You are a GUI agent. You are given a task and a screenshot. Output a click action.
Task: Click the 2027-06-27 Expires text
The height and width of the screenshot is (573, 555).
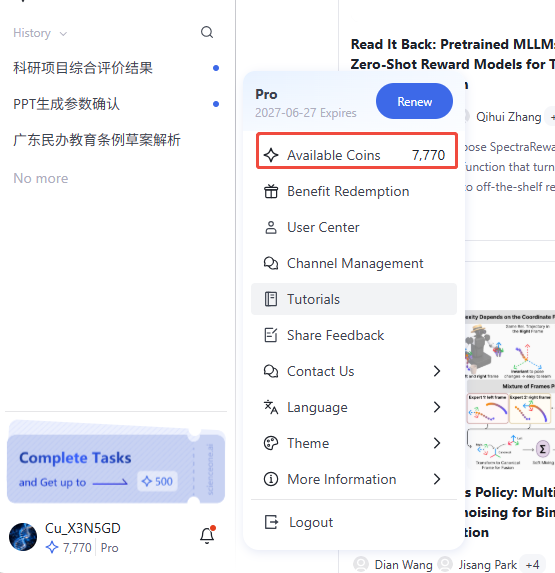(x=305, y=113)
